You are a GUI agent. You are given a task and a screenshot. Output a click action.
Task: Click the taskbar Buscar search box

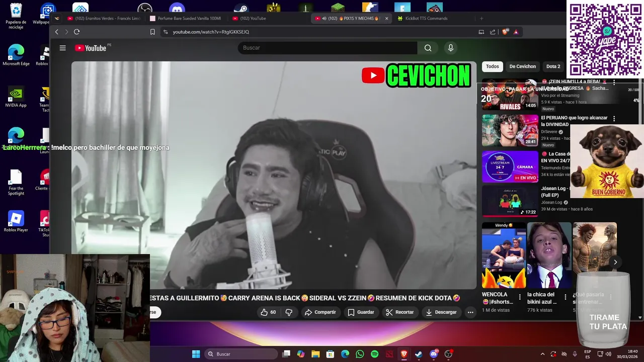coord(242,354)
